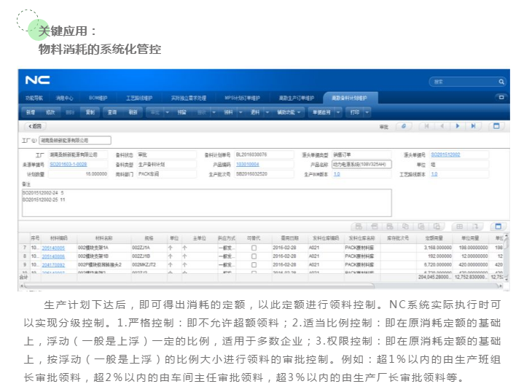The width and height of the screenshot is (532, 392).
Task: Click the maximize card panel icon beside navigation arrows
Action: click(x=496, y=126)
